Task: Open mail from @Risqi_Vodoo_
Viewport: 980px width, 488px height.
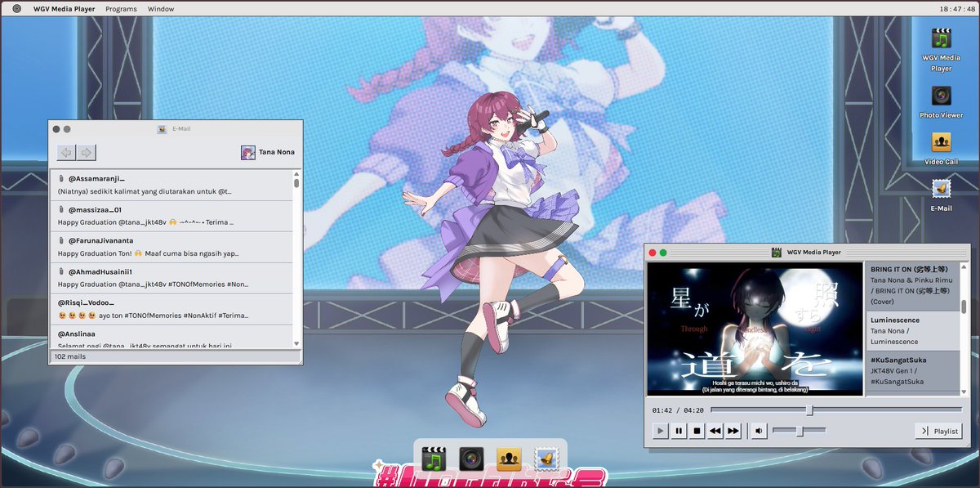Action: point(171,310)
